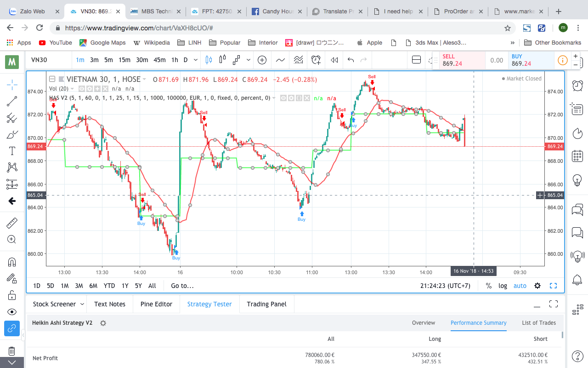The image size is (588, 368).
Task: Toggle auto scale on price axis
Action: pos(520,286)
